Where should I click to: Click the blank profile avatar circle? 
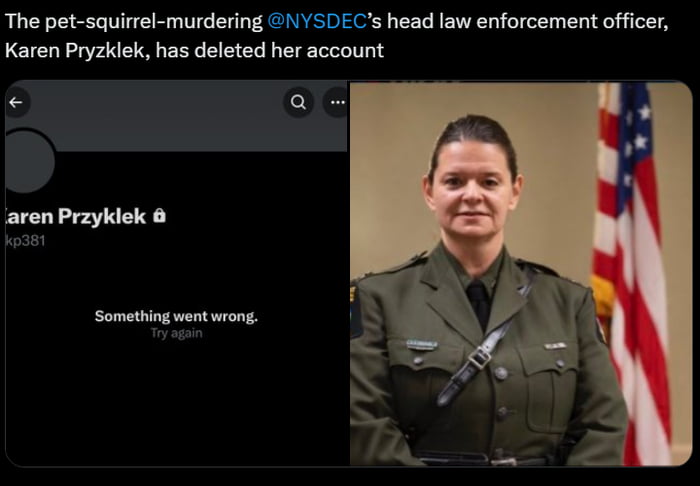(x=28, y=161)
